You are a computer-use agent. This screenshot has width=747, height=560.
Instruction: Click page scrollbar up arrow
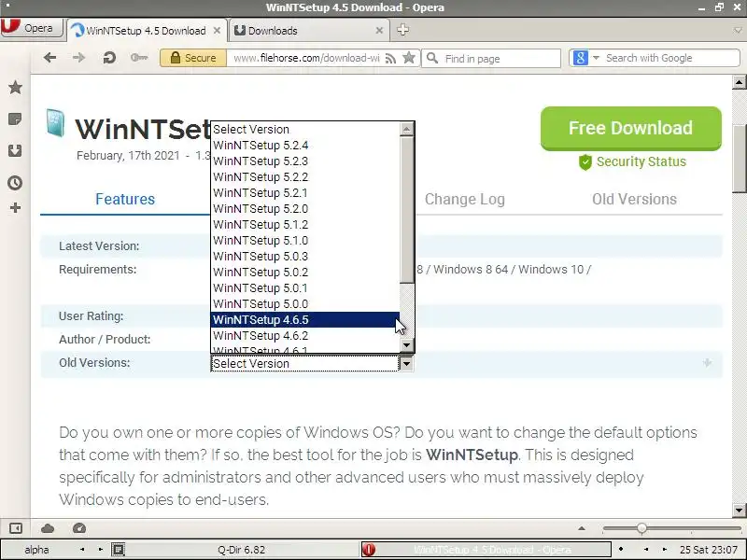[x=740, y=82]
